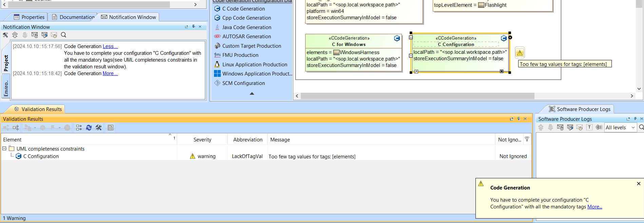Pick the FMU Production palette item
The height and width of the screenshot is (223, 644).
click(x=240, y=55)
